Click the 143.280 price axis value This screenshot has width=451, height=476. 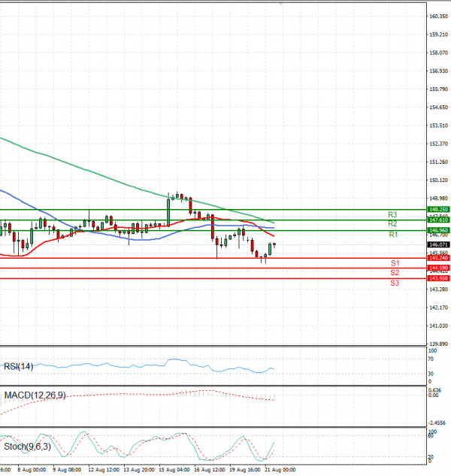[x=438, y=290]
